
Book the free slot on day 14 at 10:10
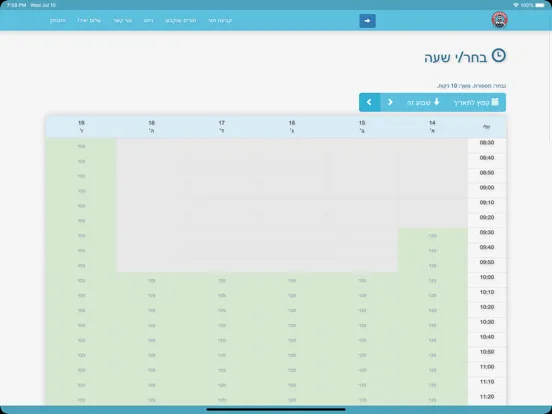[433, 295]
